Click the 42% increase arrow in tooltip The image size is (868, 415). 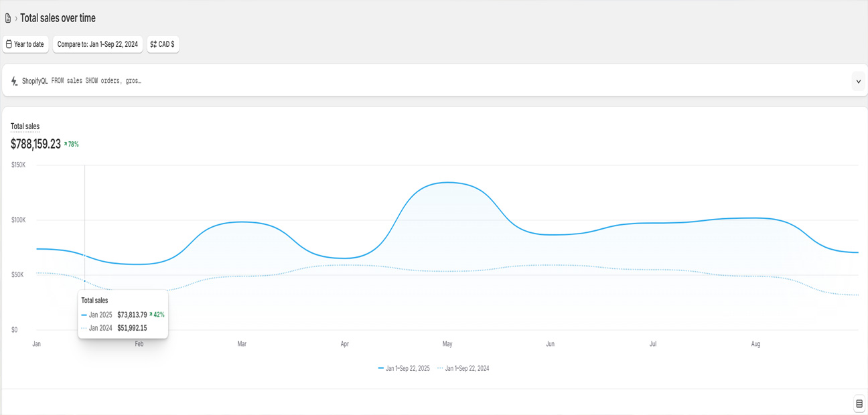coord(151,315)
